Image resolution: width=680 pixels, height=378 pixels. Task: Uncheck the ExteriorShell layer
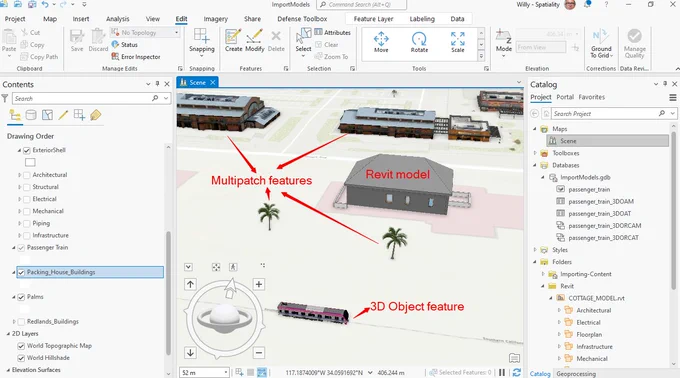point(27,150)
